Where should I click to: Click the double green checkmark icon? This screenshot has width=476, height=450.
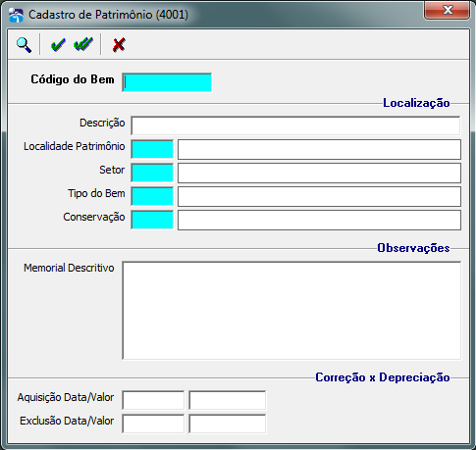click(x=83, y=44)
